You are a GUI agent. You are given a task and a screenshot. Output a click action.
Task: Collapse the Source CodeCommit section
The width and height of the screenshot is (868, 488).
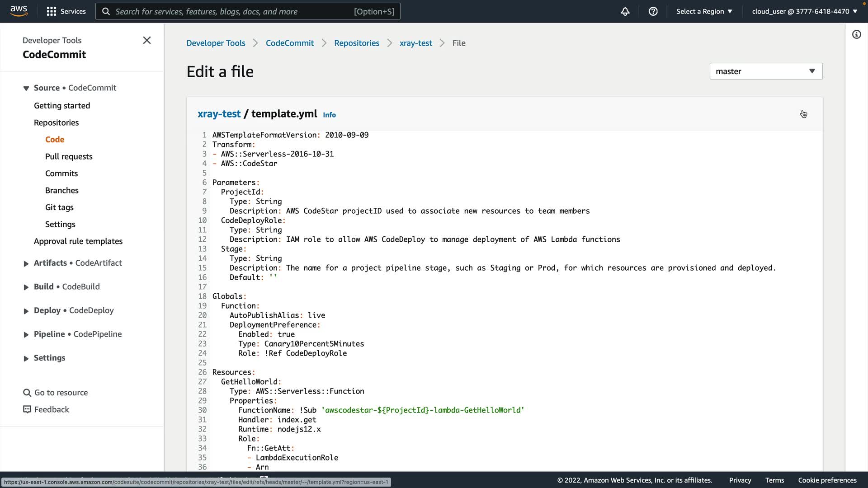click(26, 88)
